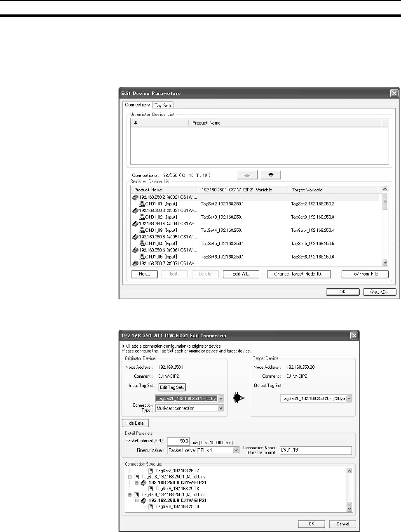
Task: Collapse the TagSet9_192.168.250.1 tree node
Action: pos(130,494)
